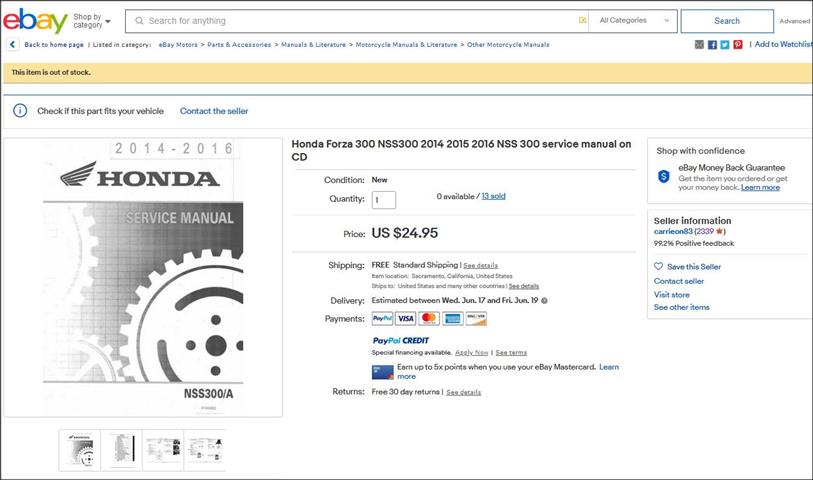
Task: Click the back arrow to home page
Action: (x=12, y=45)
